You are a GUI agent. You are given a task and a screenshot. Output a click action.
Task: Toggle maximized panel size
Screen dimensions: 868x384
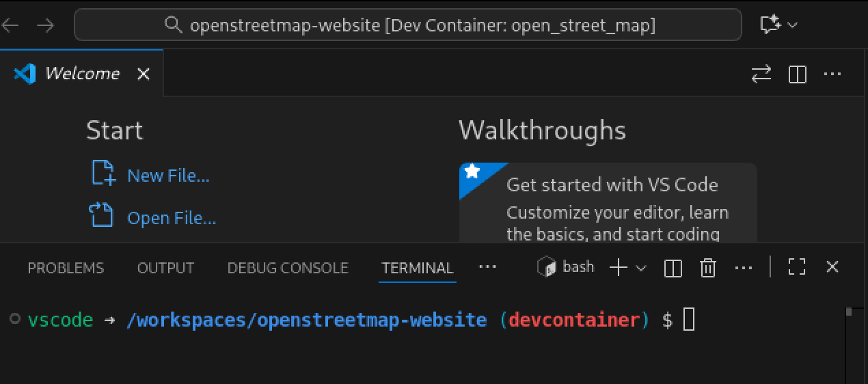click(797, 267)
